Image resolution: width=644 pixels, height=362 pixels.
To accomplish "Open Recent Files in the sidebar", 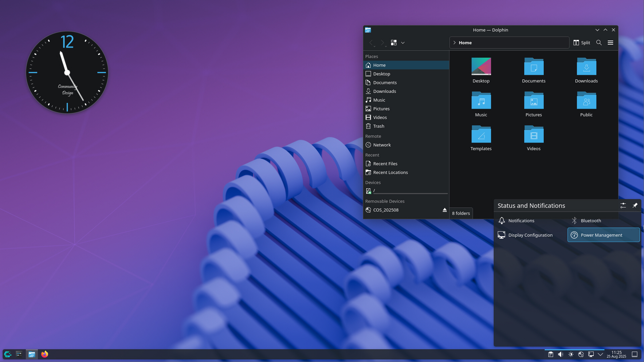I will [x=385, y=164].
